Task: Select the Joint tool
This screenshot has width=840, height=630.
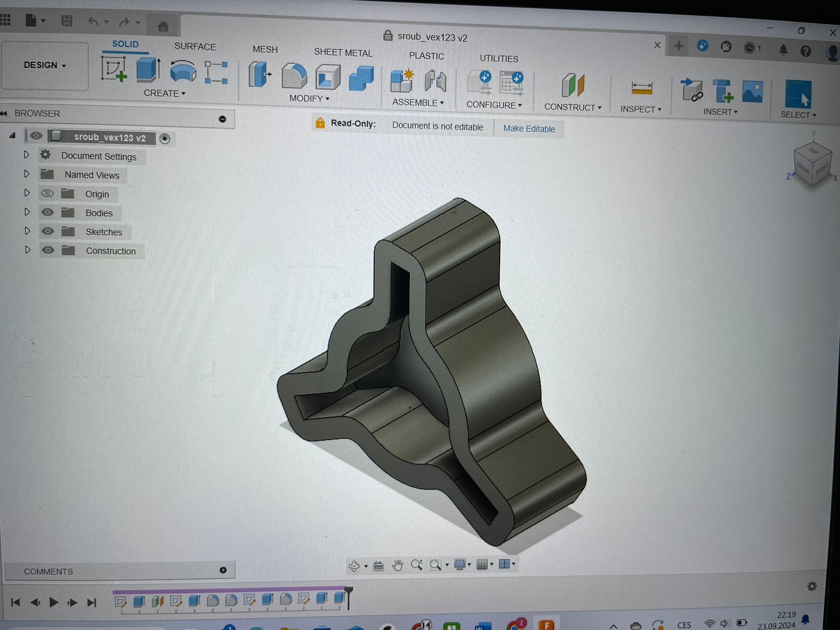Action: (x=435, y=80)
